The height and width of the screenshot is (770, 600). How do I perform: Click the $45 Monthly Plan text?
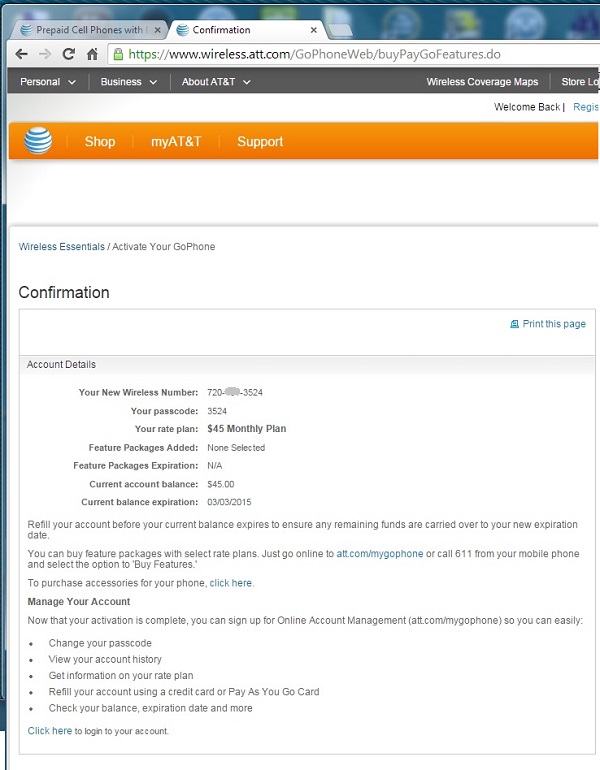(246, 429)
